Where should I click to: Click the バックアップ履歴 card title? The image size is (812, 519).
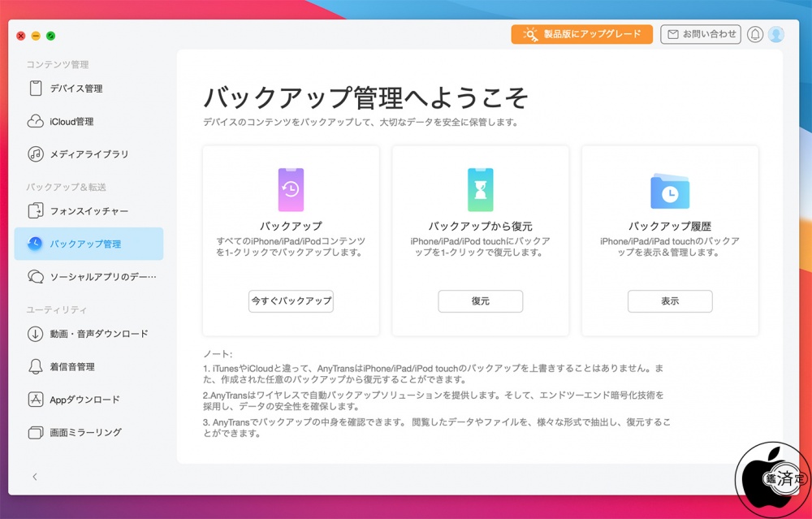[x=670, y=227]
